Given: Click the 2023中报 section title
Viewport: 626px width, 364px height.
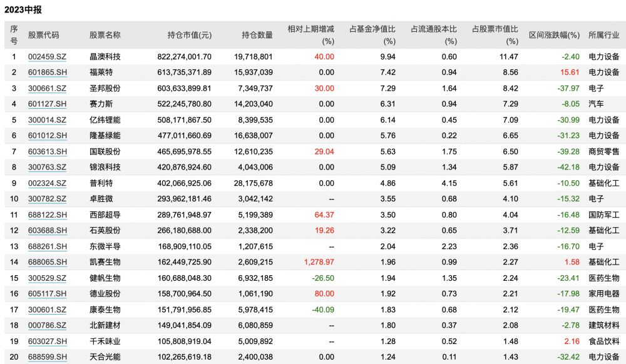Looking at the screenshot, I should coord(23,10).
